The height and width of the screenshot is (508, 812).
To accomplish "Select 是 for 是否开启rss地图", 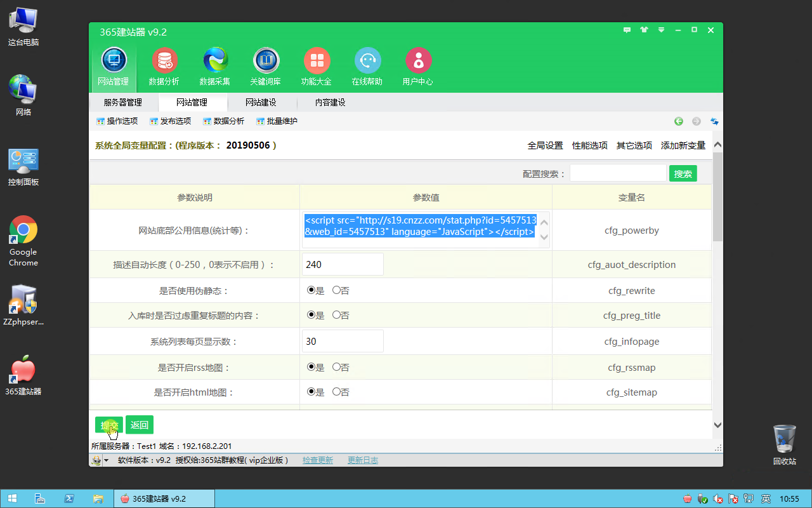I will point(311,367).
